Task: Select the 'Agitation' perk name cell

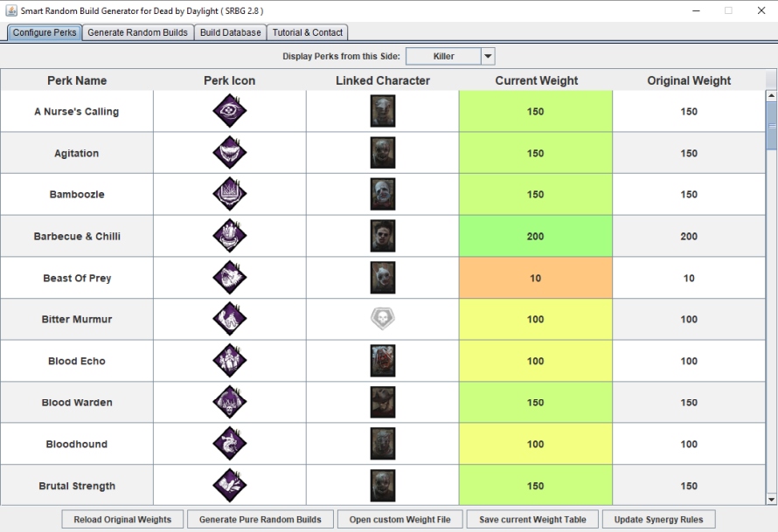Action: coord(77,153)
